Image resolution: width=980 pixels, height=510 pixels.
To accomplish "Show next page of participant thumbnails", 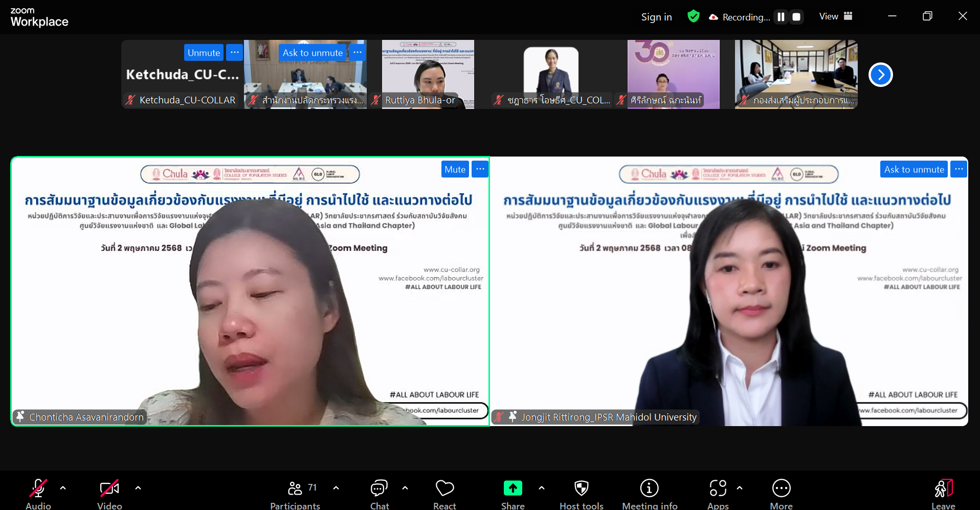I will (x=880, y=75).
